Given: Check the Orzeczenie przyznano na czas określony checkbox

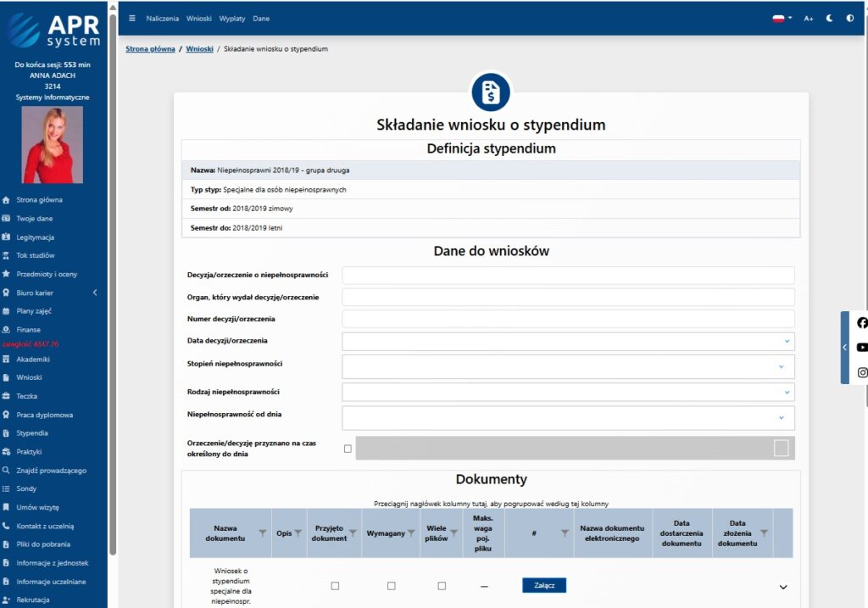Looking at the screenshot, I should 348,449.
